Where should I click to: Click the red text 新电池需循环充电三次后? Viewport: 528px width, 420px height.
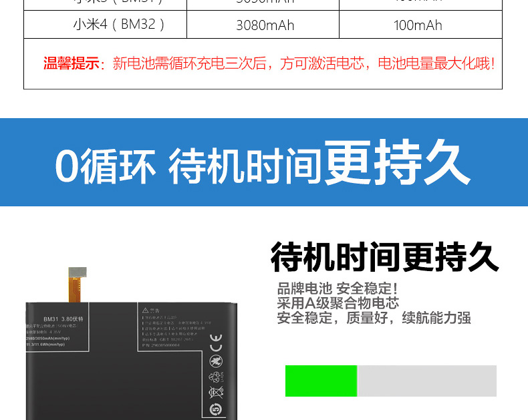point(190,63)
